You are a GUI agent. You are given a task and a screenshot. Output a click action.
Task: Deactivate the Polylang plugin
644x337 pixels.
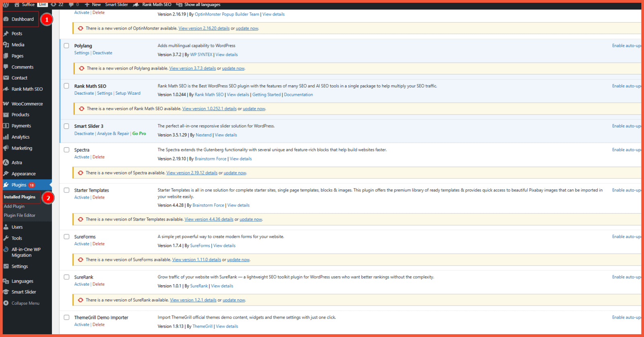pyautogui.click(x=102, y=53)
